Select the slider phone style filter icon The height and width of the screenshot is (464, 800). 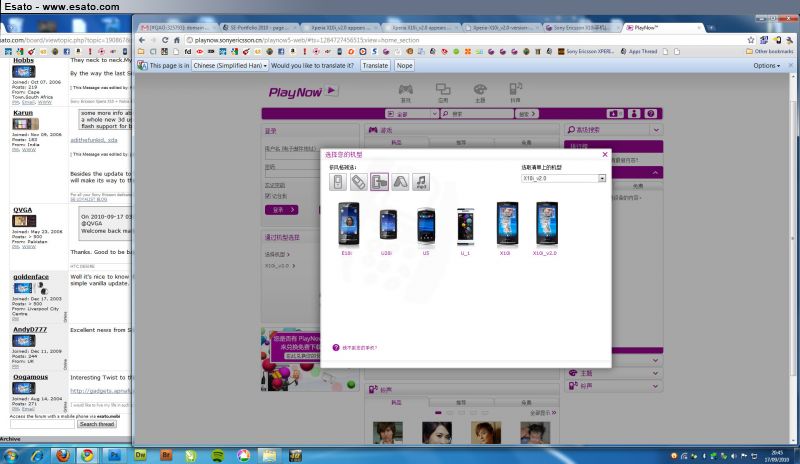pos(359,182)
